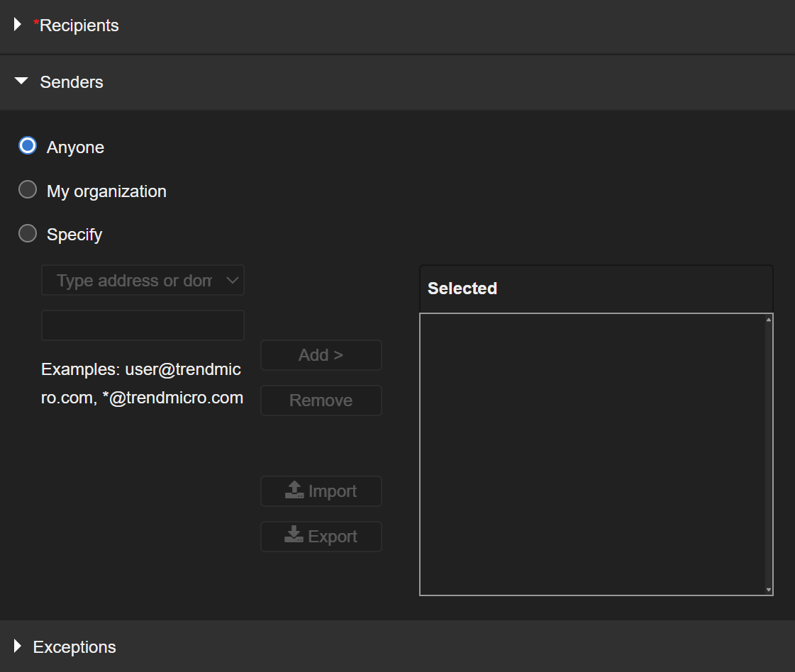Click the scroll-down arrow in Selected list
This screenshot has height=672, width=795.
[769, 589]
